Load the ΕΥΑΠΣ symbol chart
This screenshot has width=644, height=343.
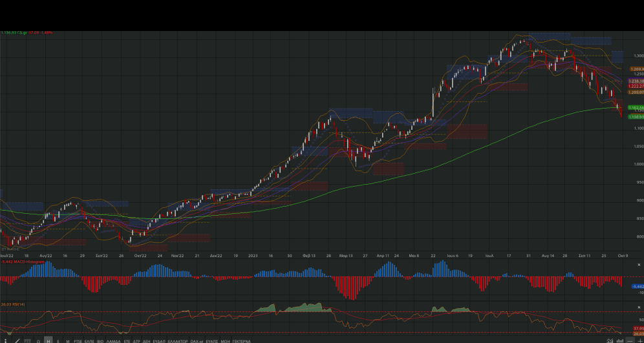pos(212,341)
